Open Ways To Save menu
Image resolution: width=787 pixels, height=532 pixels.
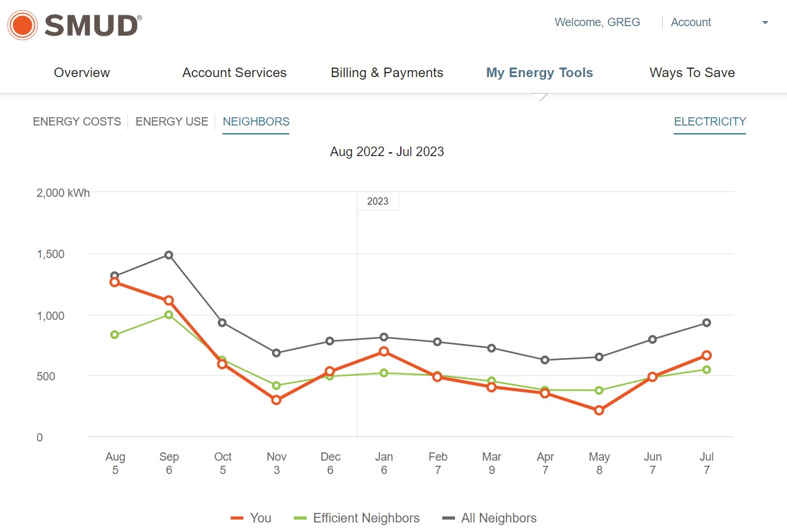click(692, 73)
